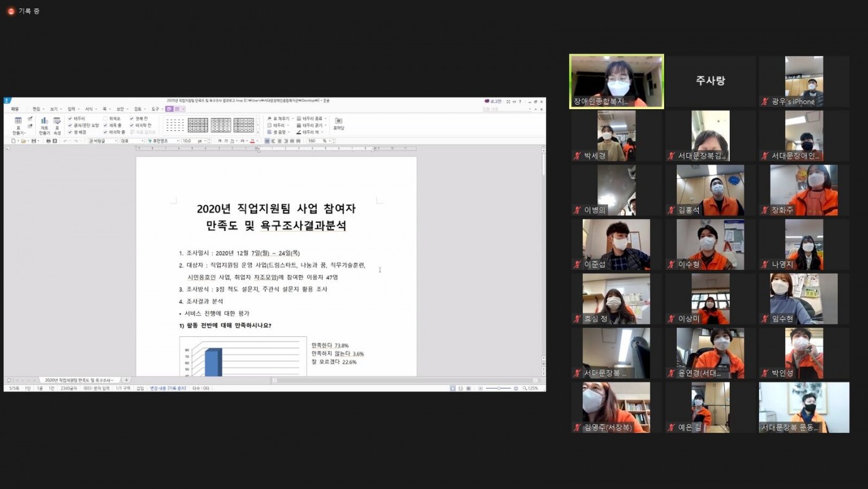Click the Undo arrow
The width and height of the screenshot is (868, 489).
click(65, 141)
